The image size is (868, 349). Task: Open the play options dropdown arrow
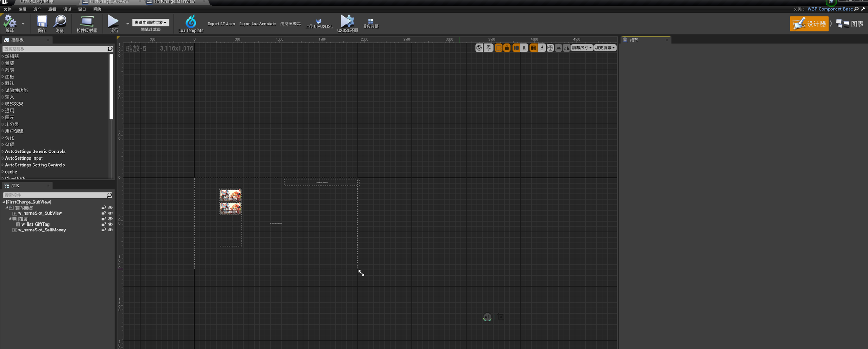pyautogui.click(x=127, y=24)
